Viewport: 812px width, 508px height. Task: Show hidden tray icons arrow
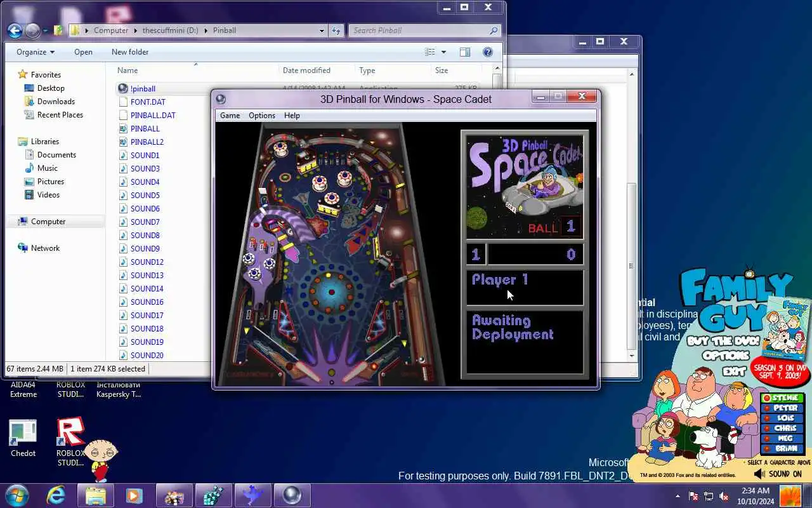coord(678,496)
